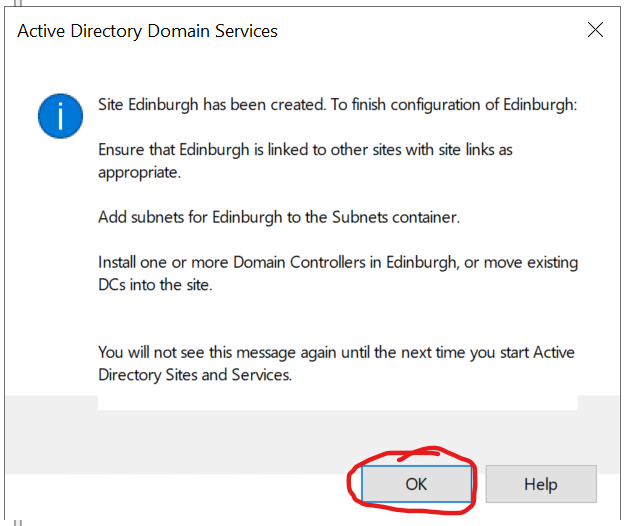Click the blue information icon
The width and height of the screenshot is (624, 526).
tap(60, 116)
